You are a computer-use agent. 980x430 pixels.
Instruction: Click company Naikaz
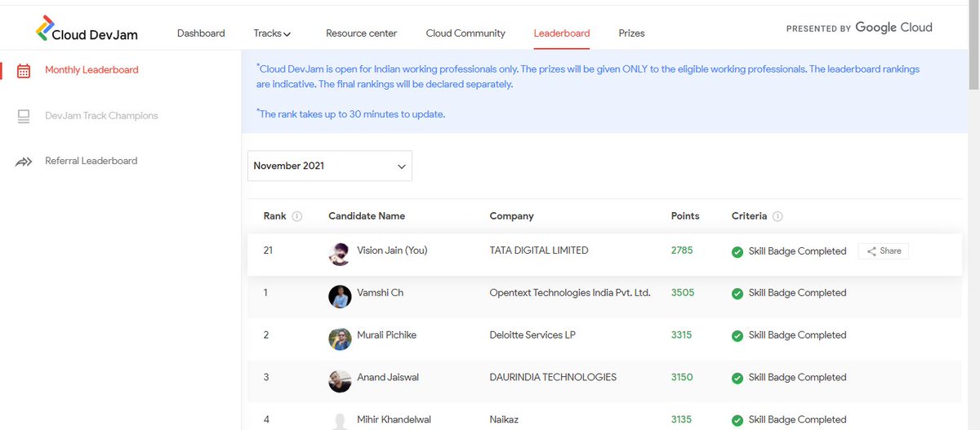coord(506,420)
